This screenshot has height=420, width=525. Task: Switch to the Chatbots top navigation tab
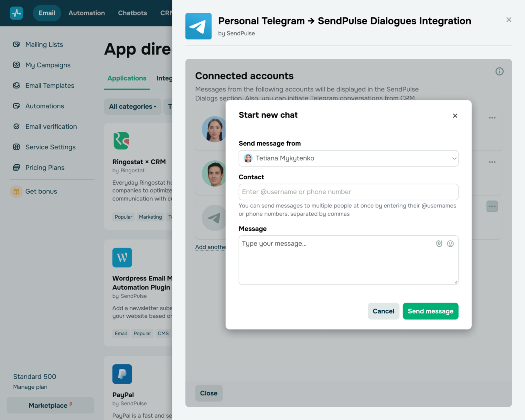132,13
